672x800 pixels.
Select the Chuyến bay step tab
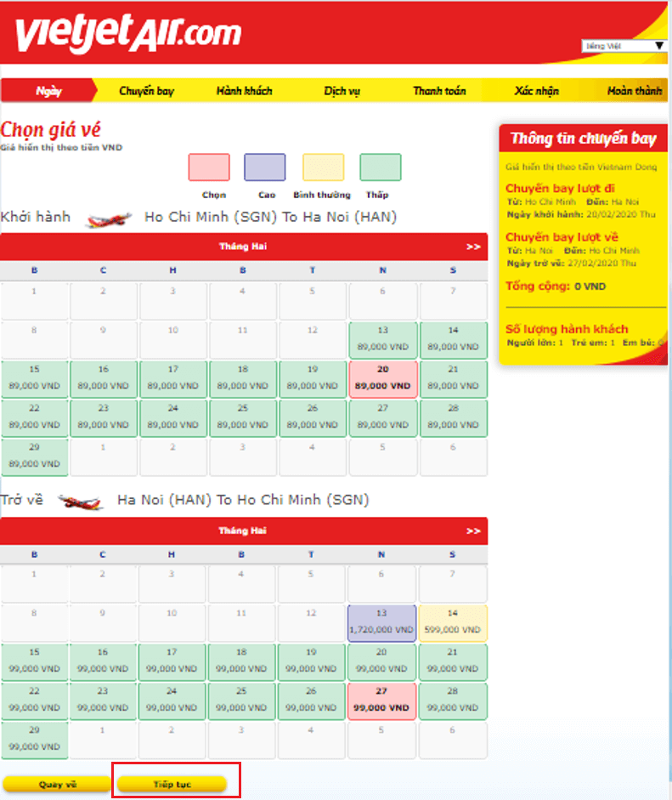pyautogui.click(x=146, y=91)
